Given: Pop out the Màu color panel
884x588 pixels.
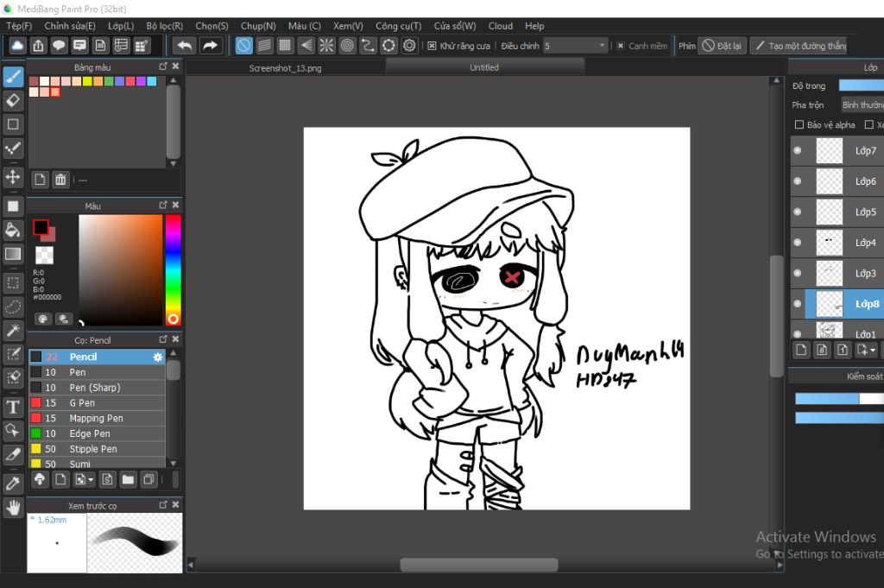Looking at the screenshot, I should tap(163, 205).
